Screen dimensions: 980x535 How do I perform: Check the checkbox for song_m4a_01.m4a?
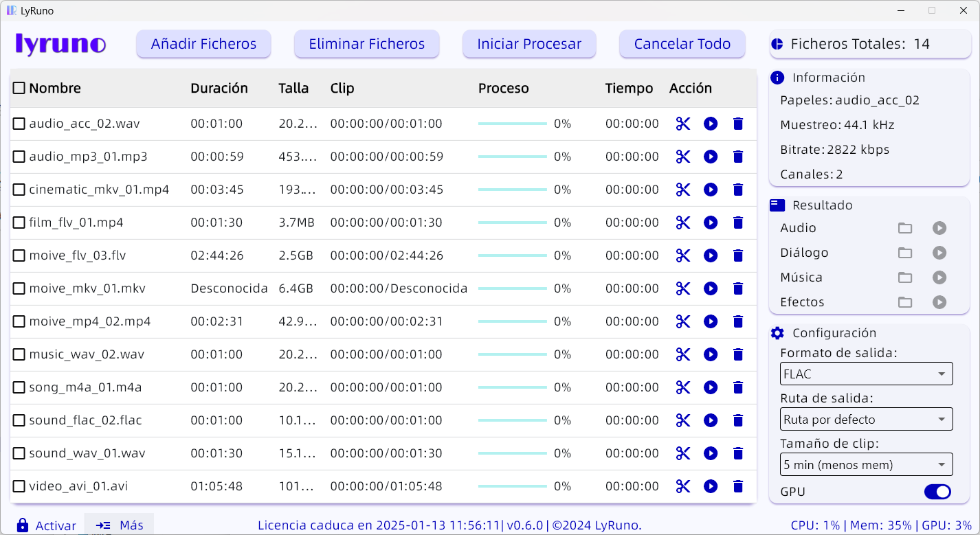(x=19, y=387)
